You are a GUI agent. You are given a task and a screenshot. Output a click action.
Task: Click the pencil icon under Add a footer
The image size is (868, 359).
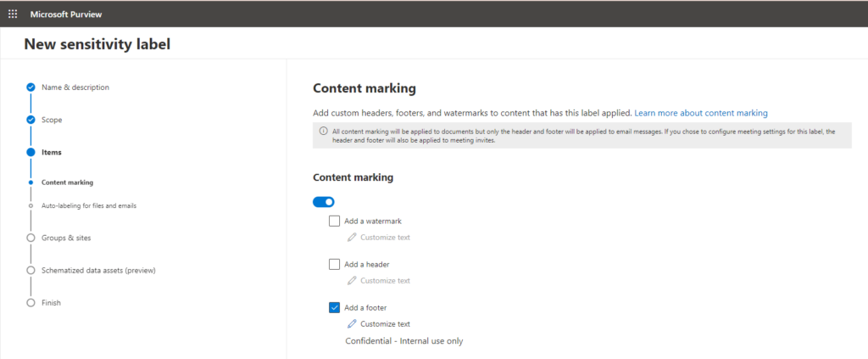(x=352, y=323)
